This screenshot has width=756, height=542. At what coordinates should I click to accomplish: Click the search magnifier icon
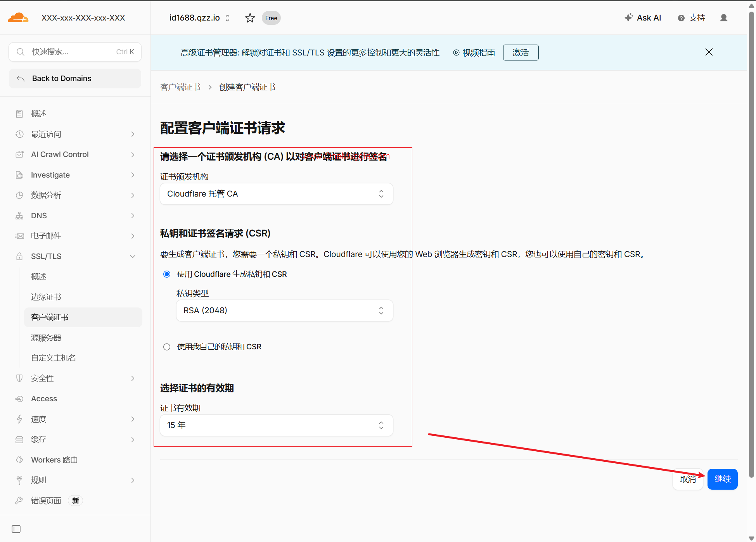[x=21, y=52]
